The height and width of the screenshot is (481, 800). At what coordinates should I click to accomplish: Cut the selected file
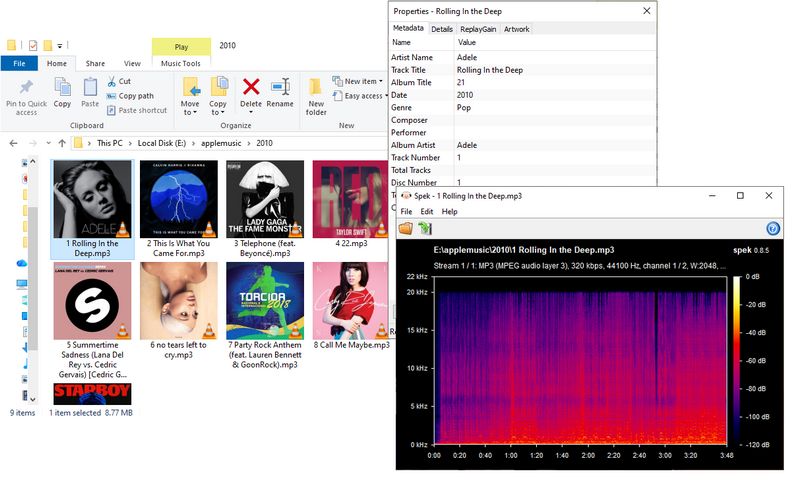coord(119,81)
